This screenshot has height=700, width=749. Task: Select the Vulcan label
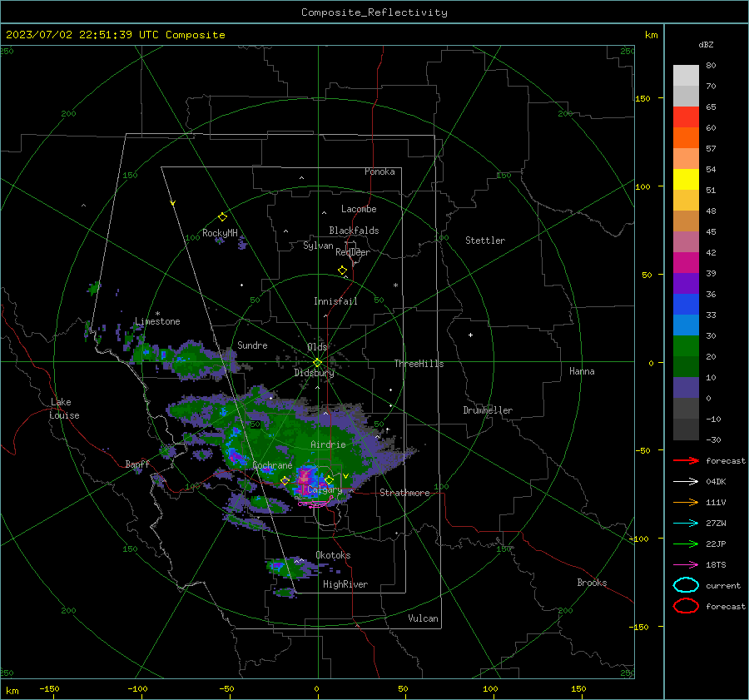423,618
